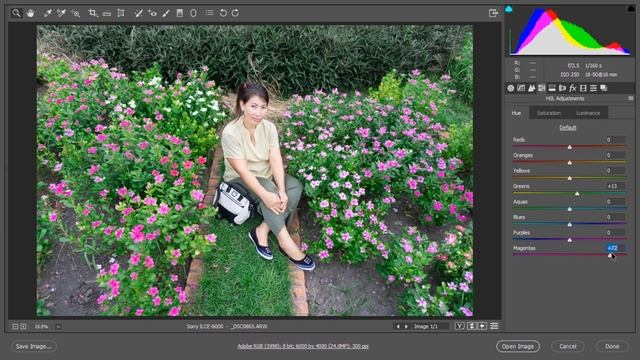The height and width of the screenshot is (360, 640).
Task: Select the Transform tool
Action: (121, 13)
